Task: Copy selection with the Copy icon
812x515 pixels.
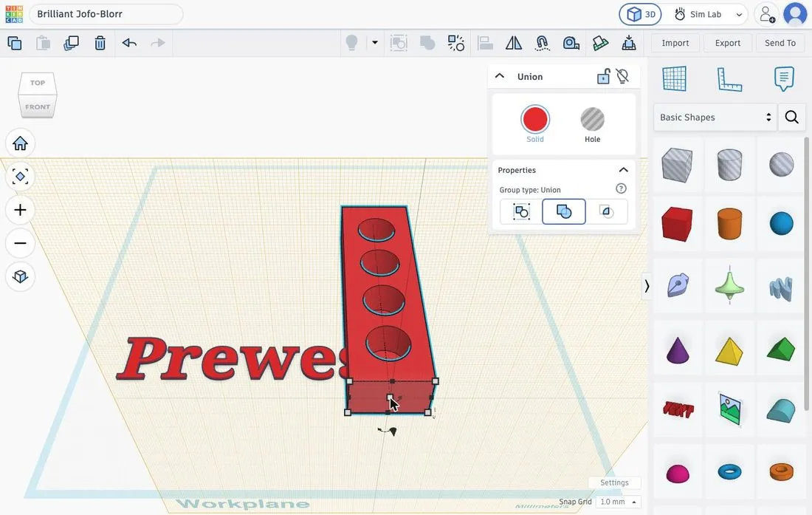Action: coord(15,43)
